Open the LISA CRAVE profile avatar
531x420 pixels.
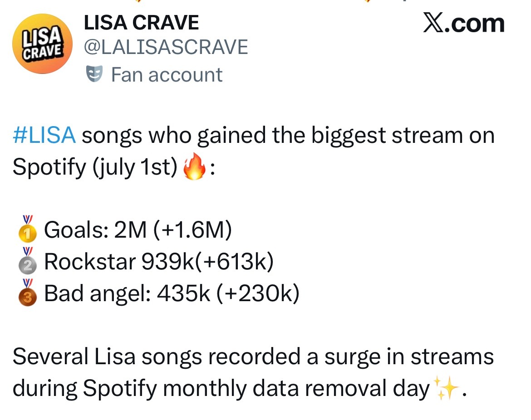[42, 44]
